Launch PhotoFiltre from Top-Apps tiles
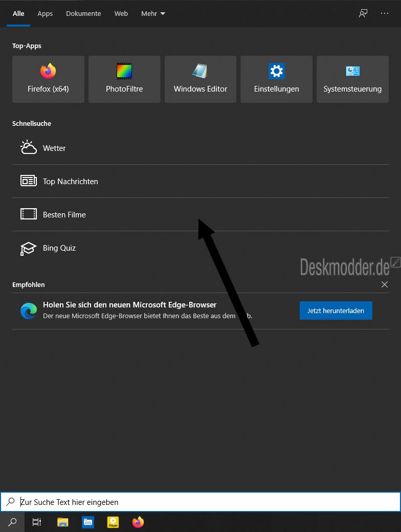The width and height of the screenshot is (401, 532). (x=124, y=79)
